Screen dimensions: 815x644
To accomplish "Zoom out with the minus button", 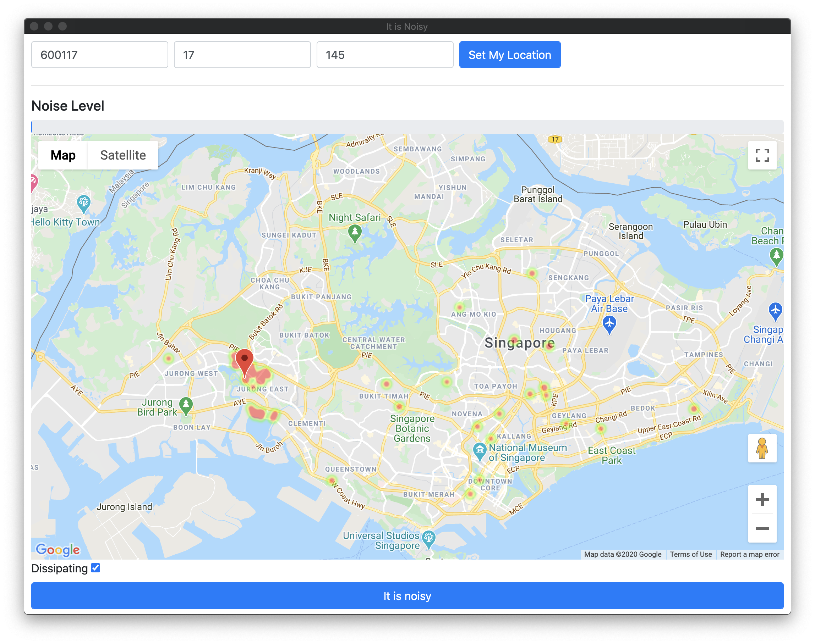I will (762, 528).
